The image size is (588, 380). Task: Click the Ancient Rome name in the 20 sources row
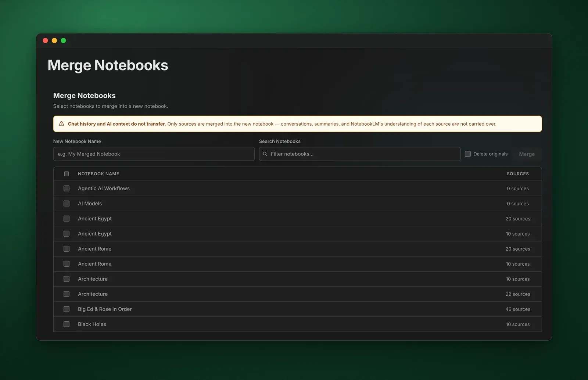pos(94,249)
